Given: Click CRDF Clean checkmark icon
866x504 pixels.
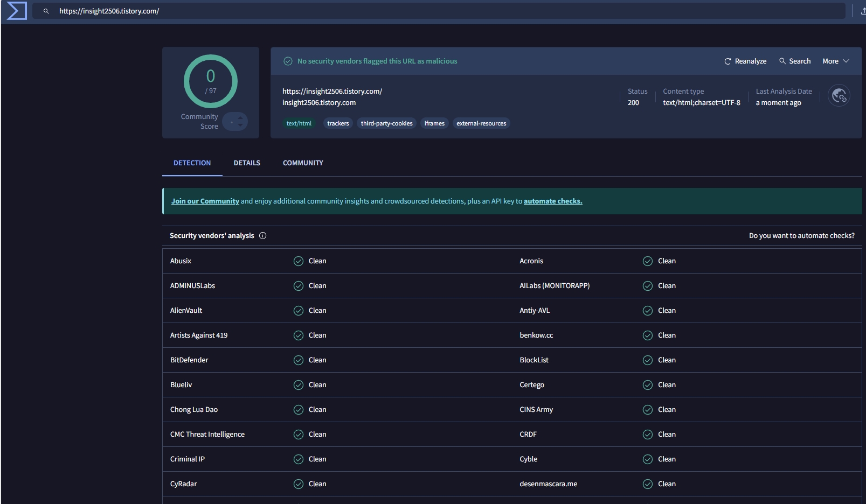Looking at the screenshot, I should tap(648, 435).
